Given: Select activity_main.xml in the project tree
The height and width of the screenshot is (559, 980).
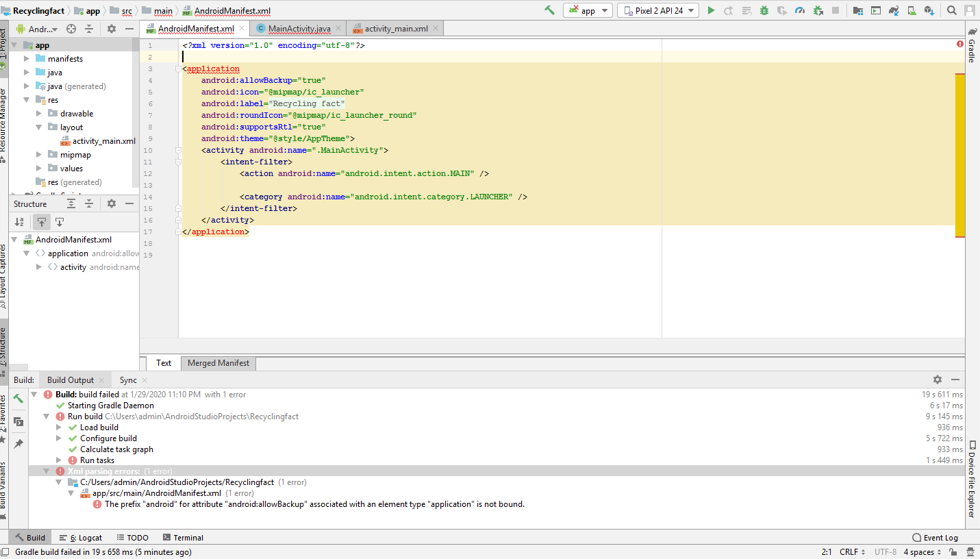Looking at the screenshot, I should point(103,141).
